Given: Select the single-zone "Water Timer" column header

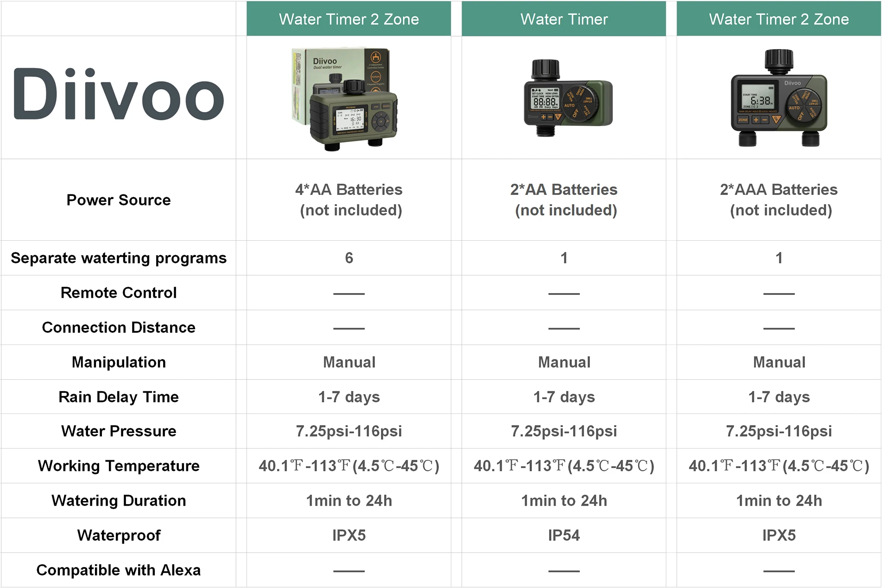Looking at the screenshot, I should click(564, 19).
